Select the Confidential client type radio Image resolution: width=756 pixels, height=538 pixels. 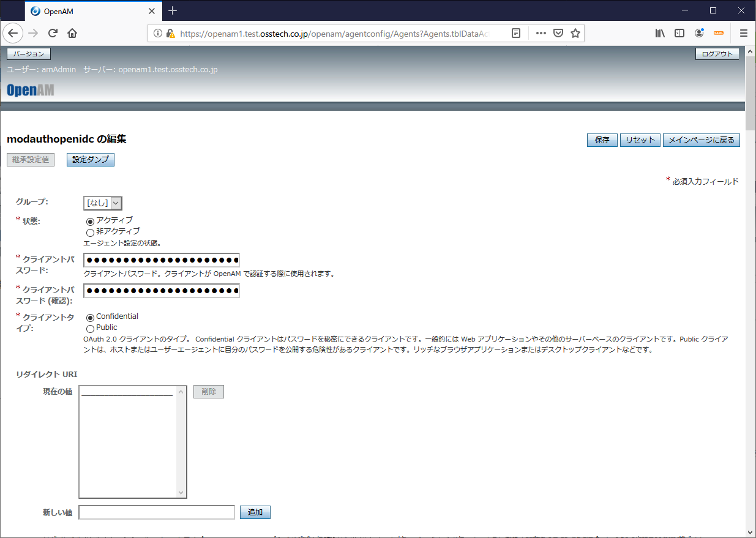tap(90, 316)
